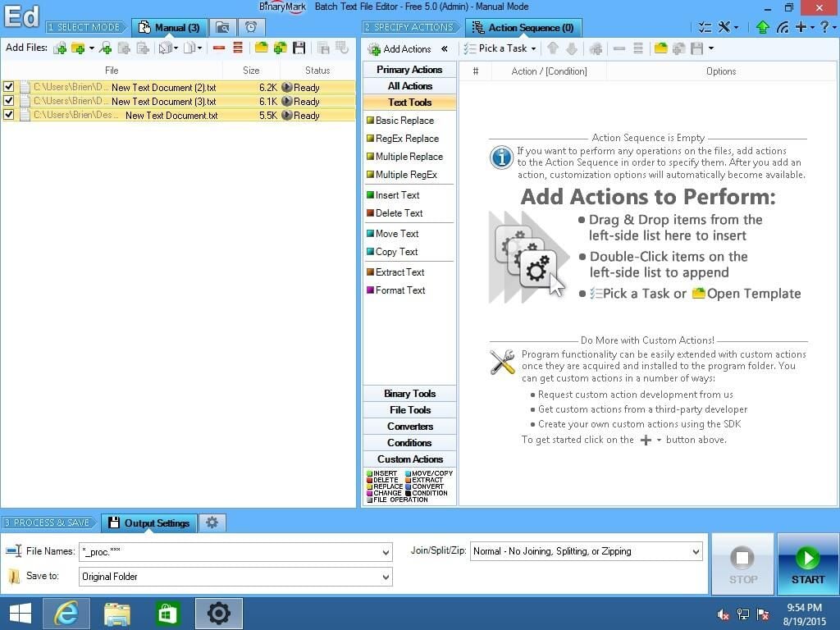
Task: Click the Status column header
Action: 317,71
